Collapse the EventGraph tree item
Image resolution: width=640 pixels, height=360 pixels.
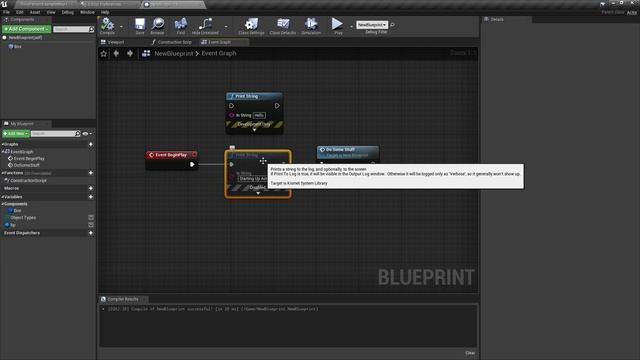(x=2, y=151)
